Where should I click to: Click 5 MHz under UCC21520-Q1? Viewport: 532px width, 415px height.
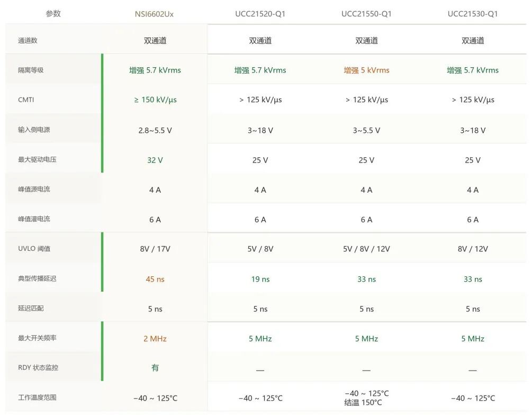[260, 339]
